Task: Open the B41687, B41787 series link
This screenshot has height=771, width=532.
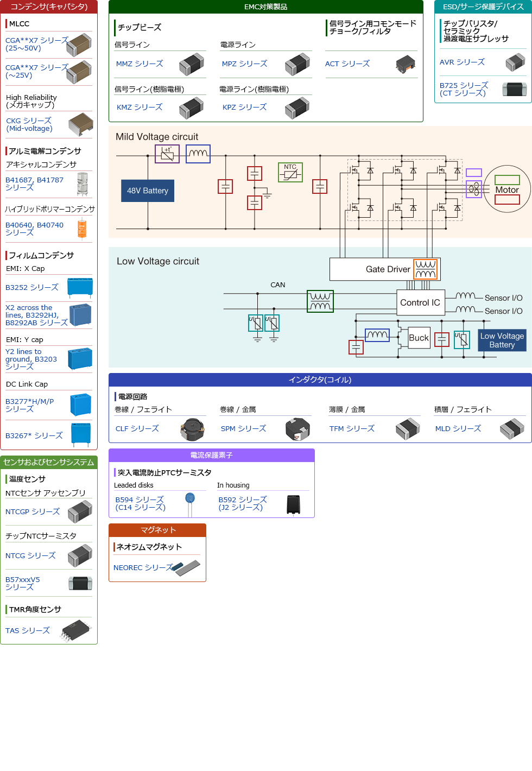Action: pyautogui.click(x=34, y=184)
